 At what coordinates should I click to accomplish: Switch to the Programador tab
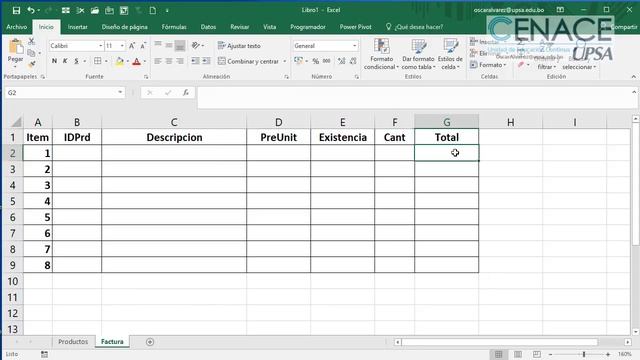pos(308,27)
